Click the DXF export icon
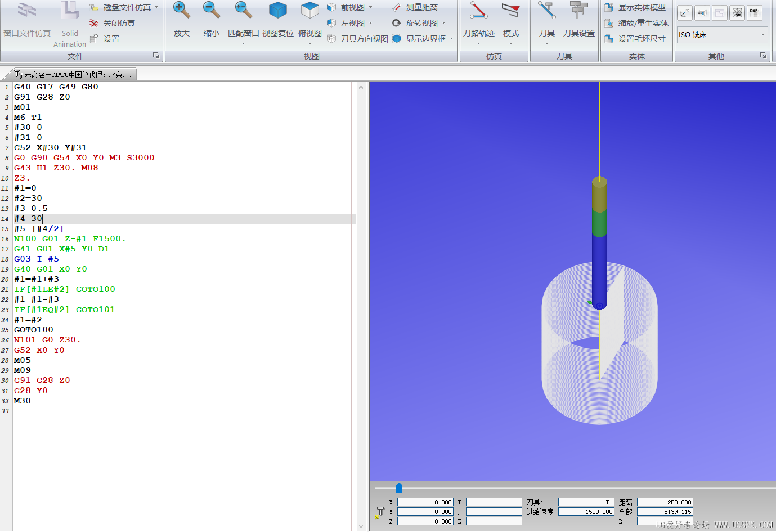776x532 pixels. 754,13
